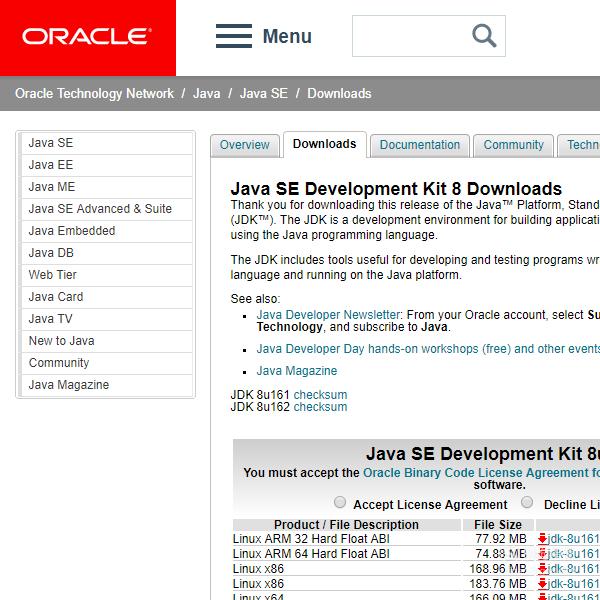Select Accept License Agreement radio button
Image resolution: width=600 pixels, height=600 pixels.
coord(340,502)
